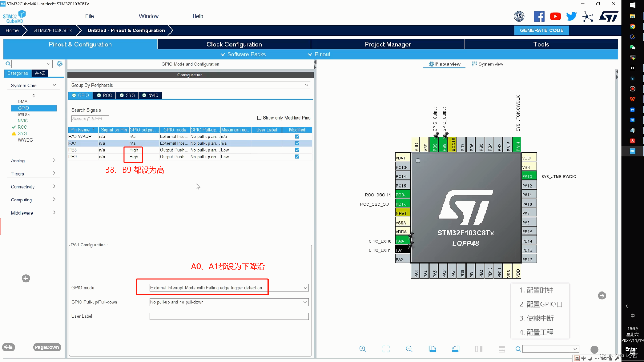The image size is (644, 362).
Task: Switch to the Clock Configuration tab
Action: [x=234, y=44]
